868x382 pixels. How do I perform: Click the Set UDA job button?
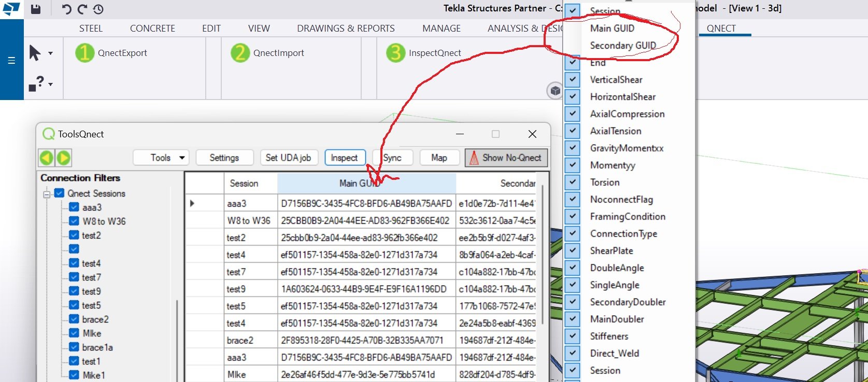click(x=289, y=158)
